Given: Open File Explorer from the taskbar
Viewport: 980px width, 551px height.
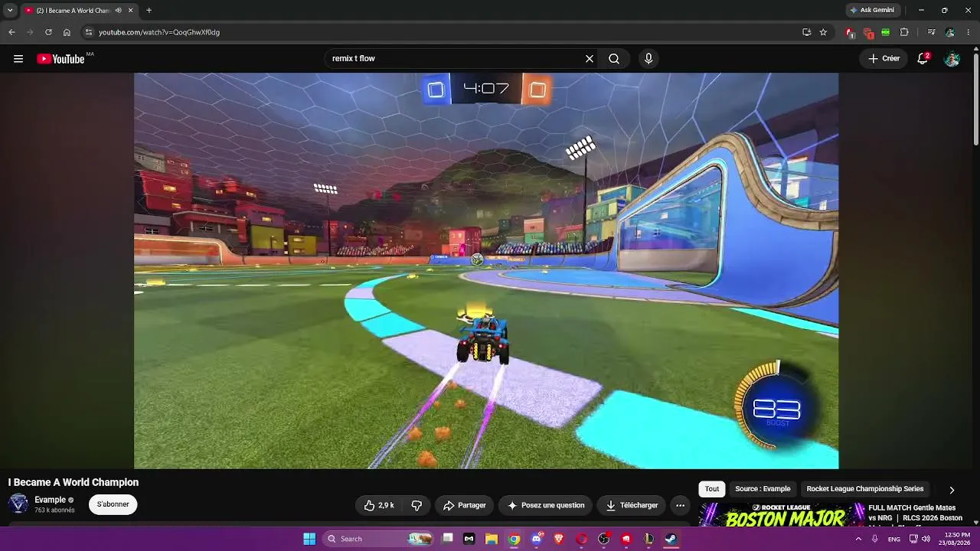Looking at the screenshot, I should 492,539.
